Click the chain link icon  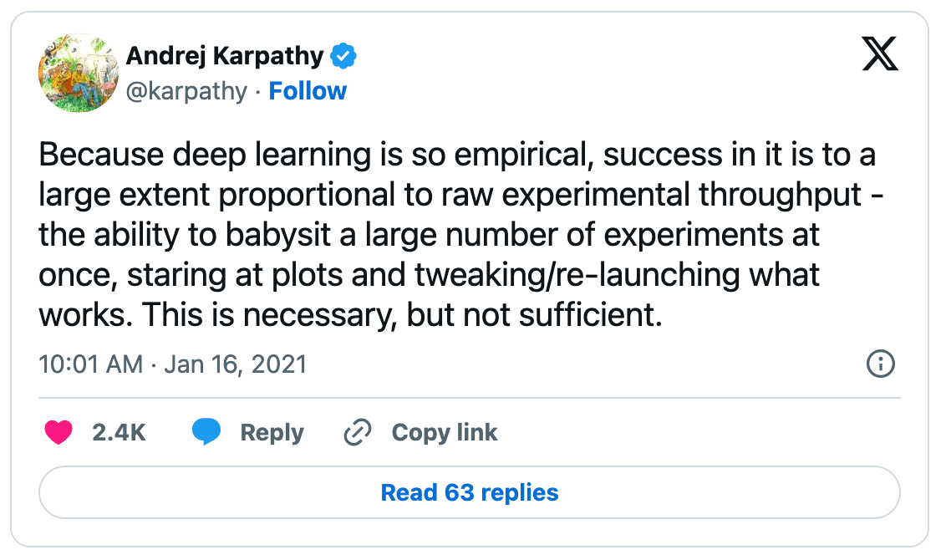tap(358, 432)
